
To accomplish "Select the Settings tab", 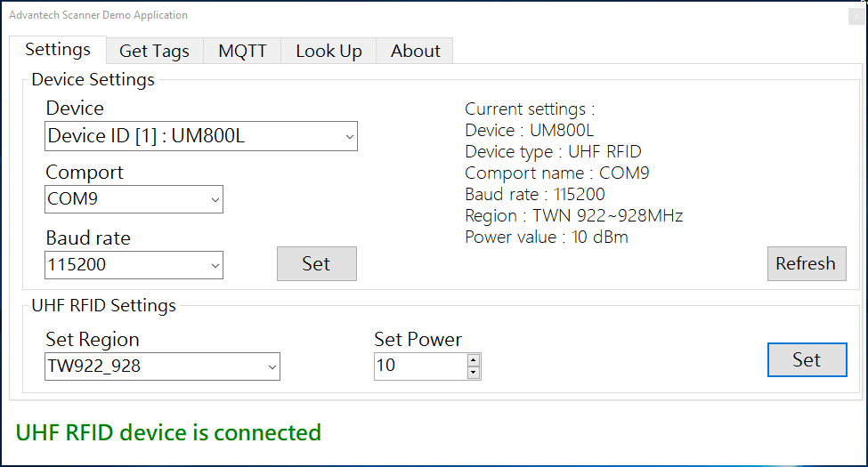I will pos(58,50).
